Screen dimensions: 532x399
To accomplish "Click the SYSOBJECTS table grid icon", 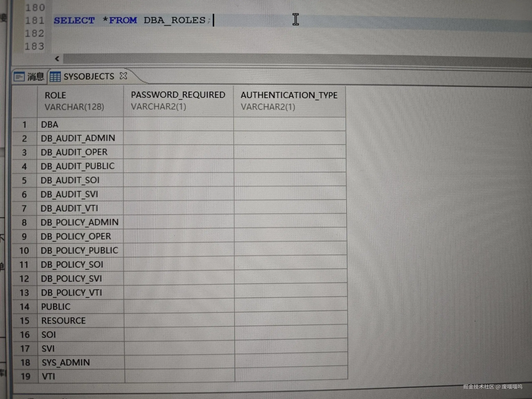I will 55,77.
